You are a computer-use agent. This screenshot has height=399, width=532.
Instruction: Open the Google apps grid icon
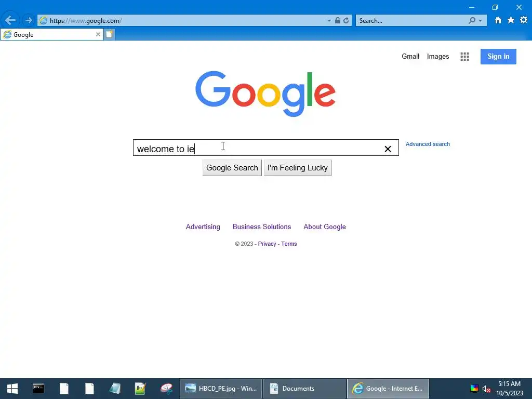[464, 57]
